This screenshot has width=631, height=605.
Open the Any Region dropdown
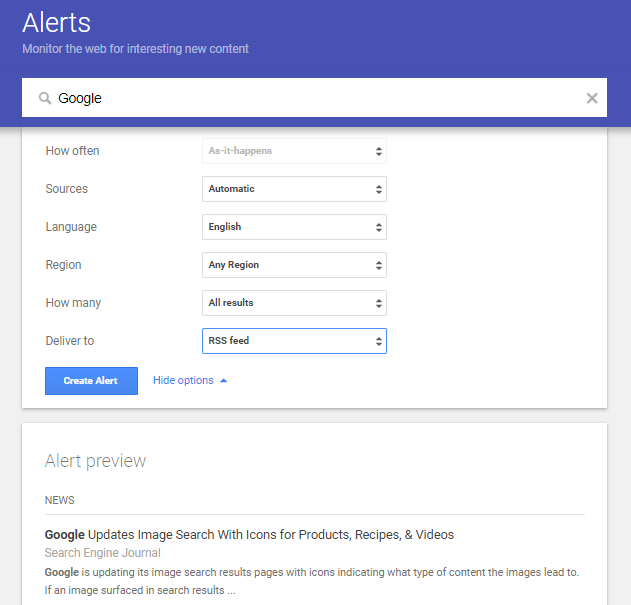point(294,265)
